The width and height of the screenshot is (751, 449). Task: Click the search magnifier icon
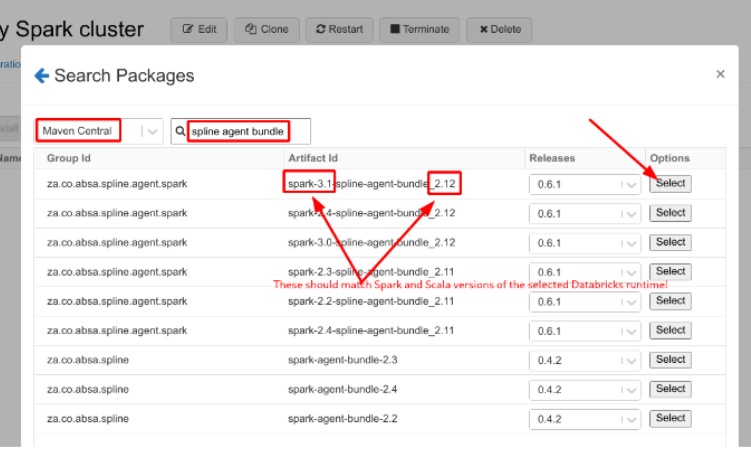click(x=180, y=131)
